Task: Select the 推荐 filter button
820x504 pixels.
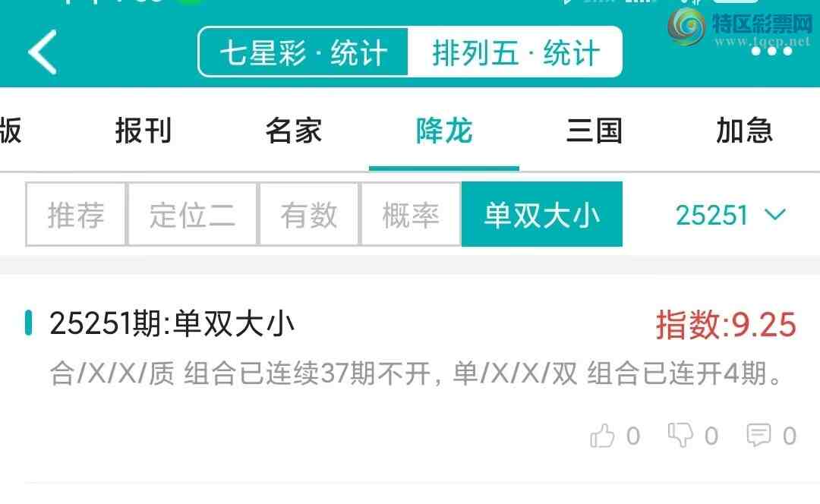Action: [76, 214]
